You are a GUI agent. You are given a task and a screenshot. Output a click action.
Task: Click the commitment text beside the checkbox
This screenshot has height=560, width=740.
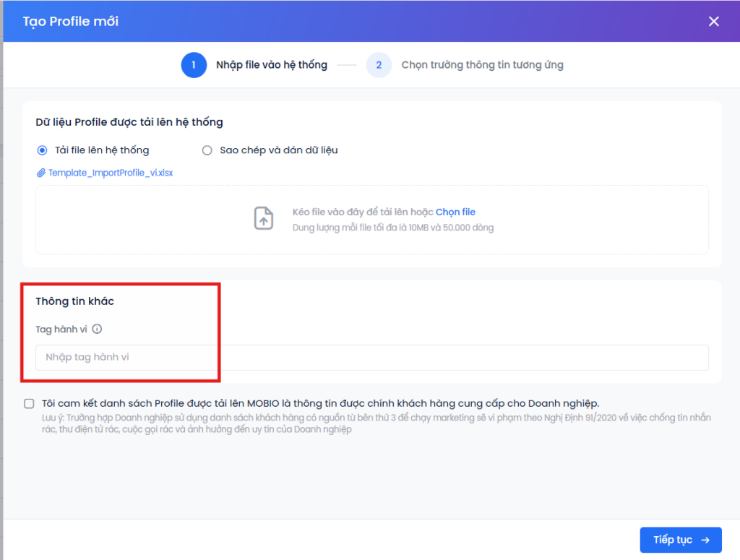point(320,403)
